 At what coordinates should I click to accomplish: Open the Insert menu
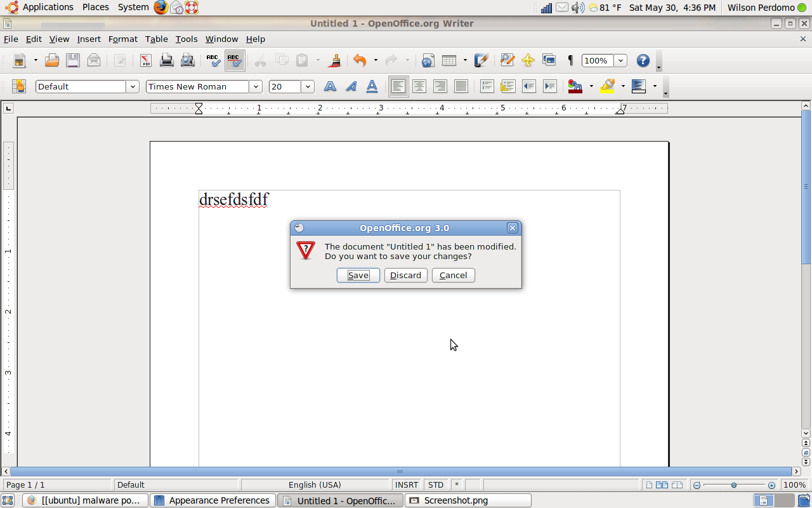(89, 39)
